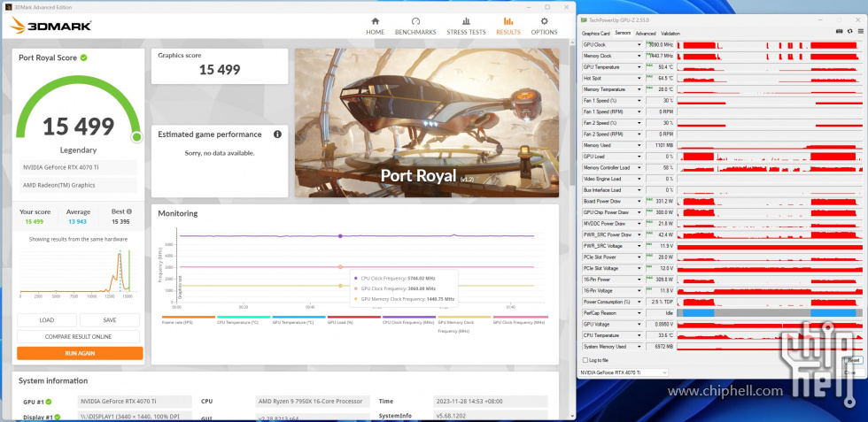Go to 3DMark Home page

[375, 26]
